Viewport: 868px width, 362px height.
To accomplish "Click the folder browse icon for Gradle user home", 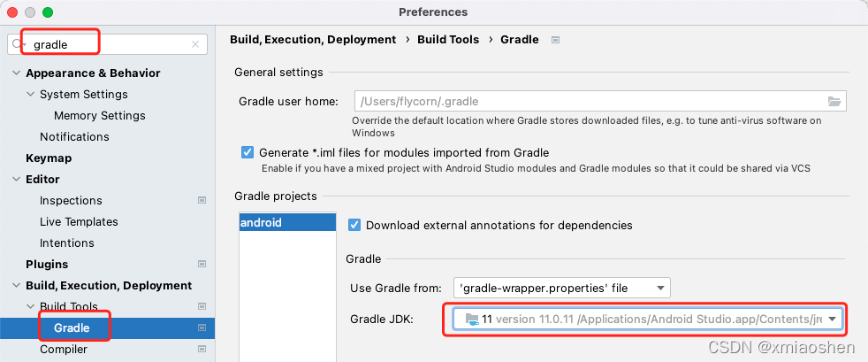I will (834, 101).
